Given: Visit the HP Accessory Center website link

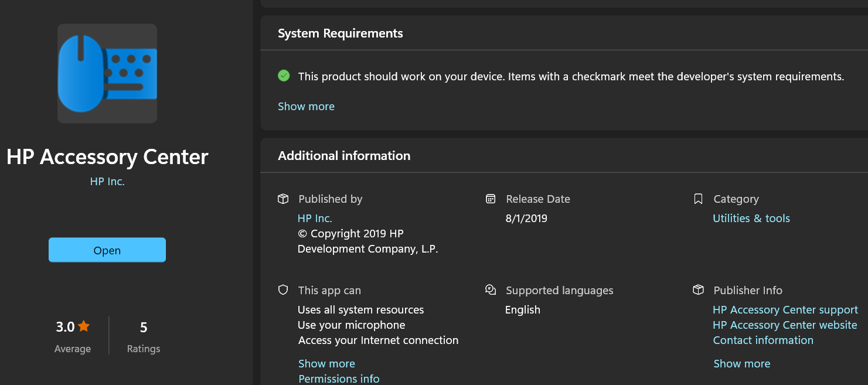Looking at the screenshot, I should [x=785, y=325].
